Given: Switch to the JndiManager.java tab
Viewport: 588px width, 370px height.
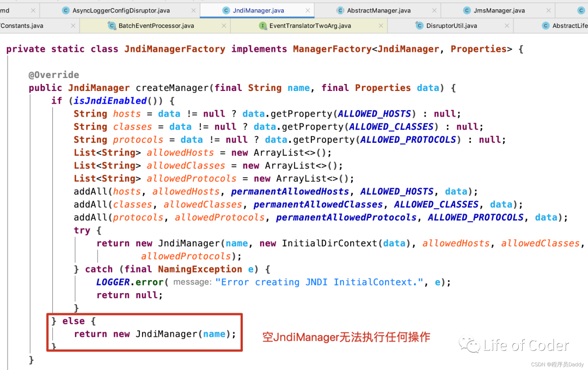Looking at the screenshot, I should click(x=258, y=10).
